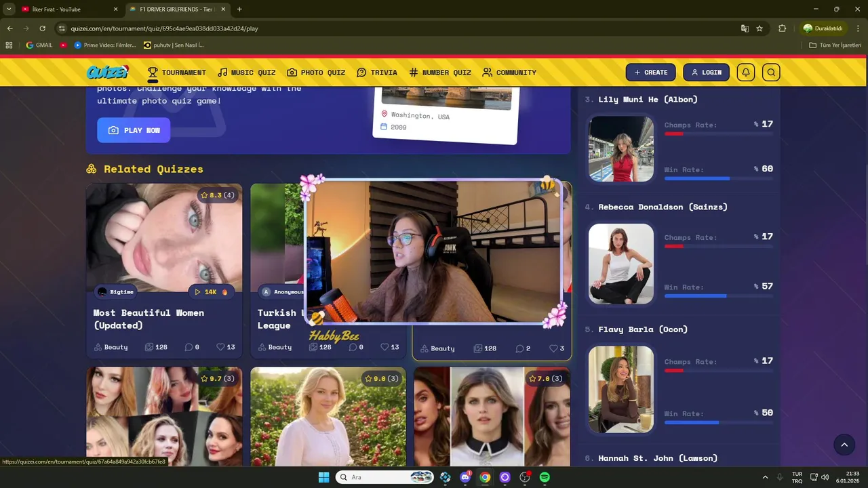
Task: Open the tab search dropdown arrow
Action: (9, 9)
